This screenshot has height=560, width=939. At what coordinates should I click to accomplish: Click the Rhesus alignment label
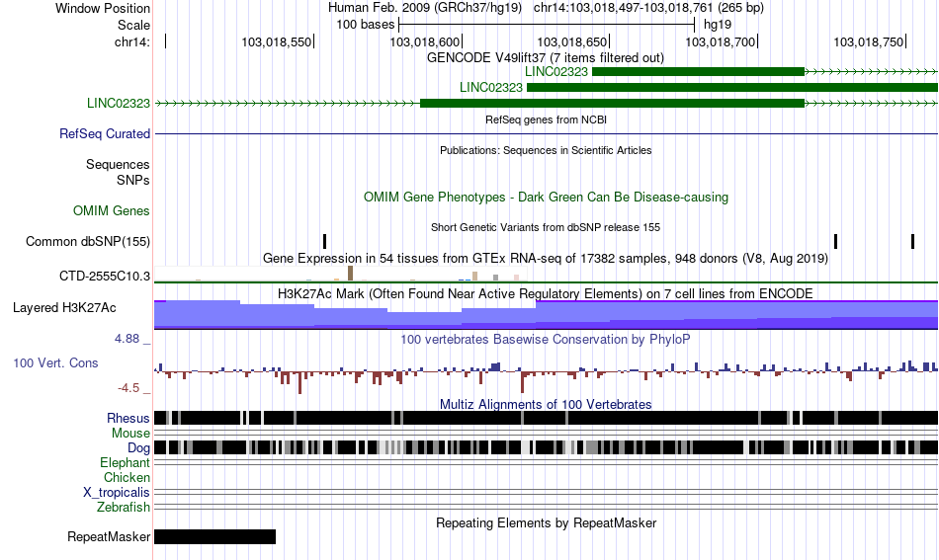pos(128,418)
